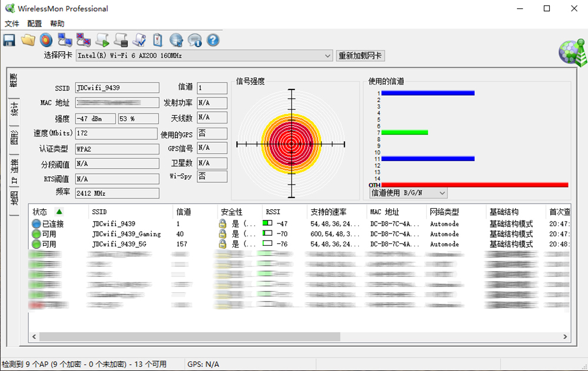
Task: Start logging with the green play script icon
Action: tap(101, 39)
